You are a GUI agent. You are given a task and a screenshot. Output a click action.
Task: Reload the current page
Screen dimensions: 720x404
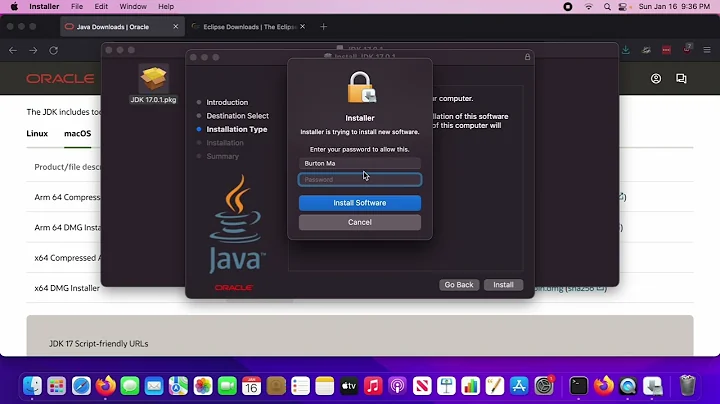(x=54, y=50)
